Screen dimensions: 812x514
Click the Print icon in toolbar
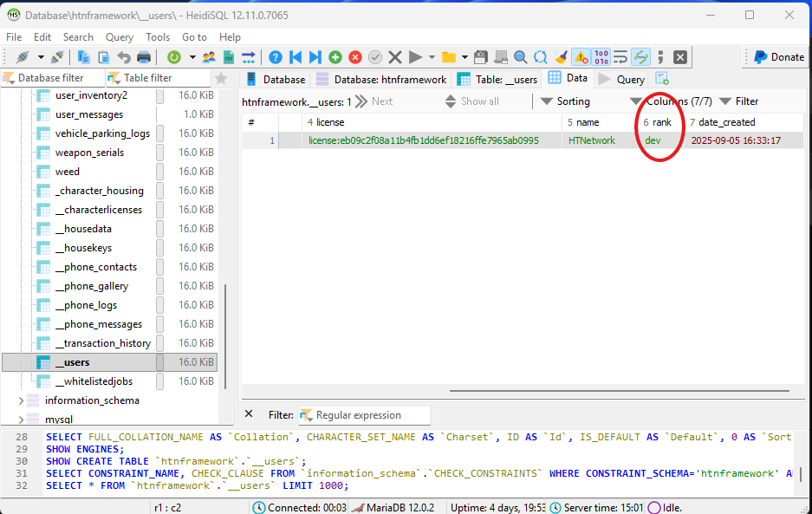pos(144,57)
